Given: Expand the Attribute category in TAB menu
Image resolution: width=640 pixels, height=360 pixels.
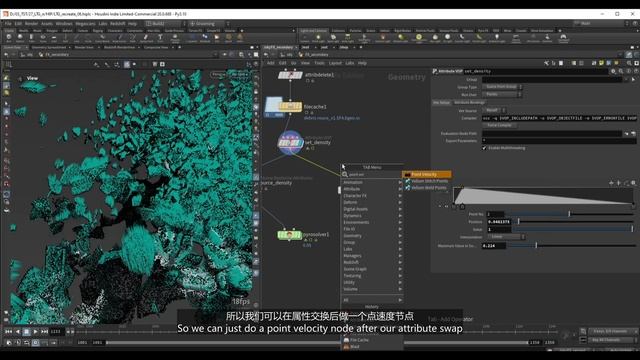Looking at the screenshot, I should click(x=372, y=189).
